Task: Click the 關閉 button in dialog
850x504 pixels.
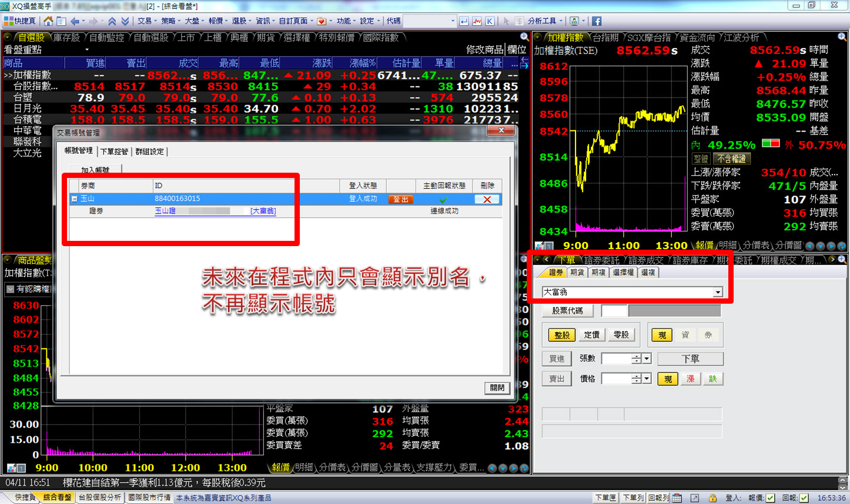Action: 497,388
